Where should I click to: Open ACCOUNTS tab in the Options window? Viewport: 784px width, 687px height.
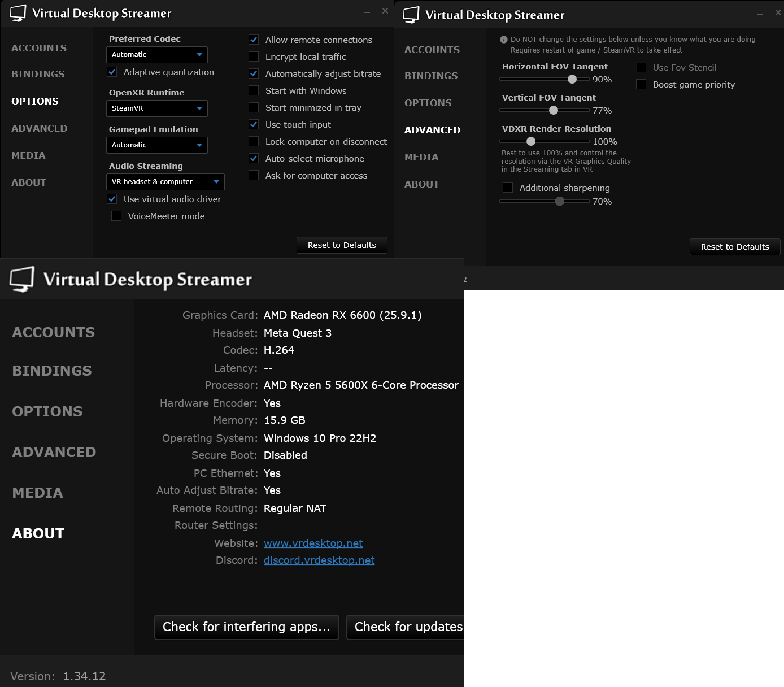pos(39,49)
